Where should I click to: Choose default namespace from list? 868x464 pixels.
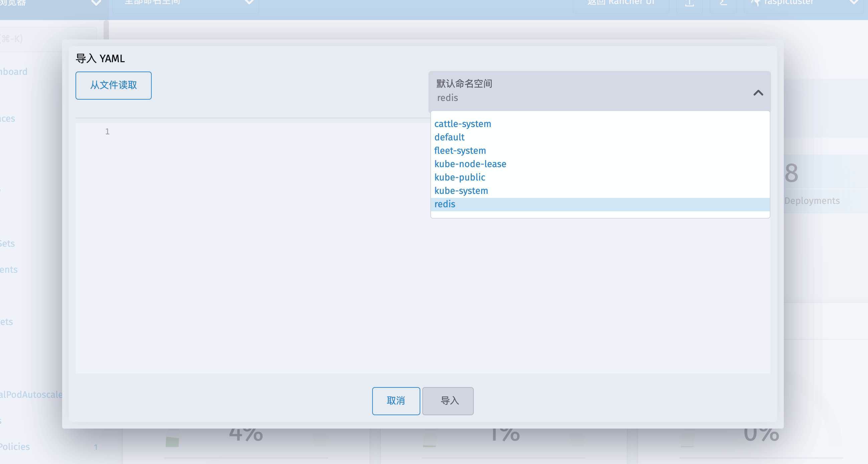click(x=449, y=137)
